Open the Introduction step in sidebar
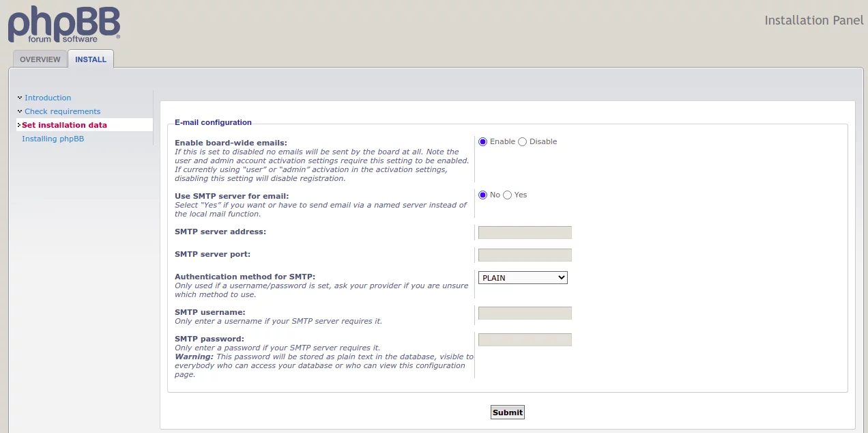The height and width of the screenshot is (433, 868). coord(48,98)
